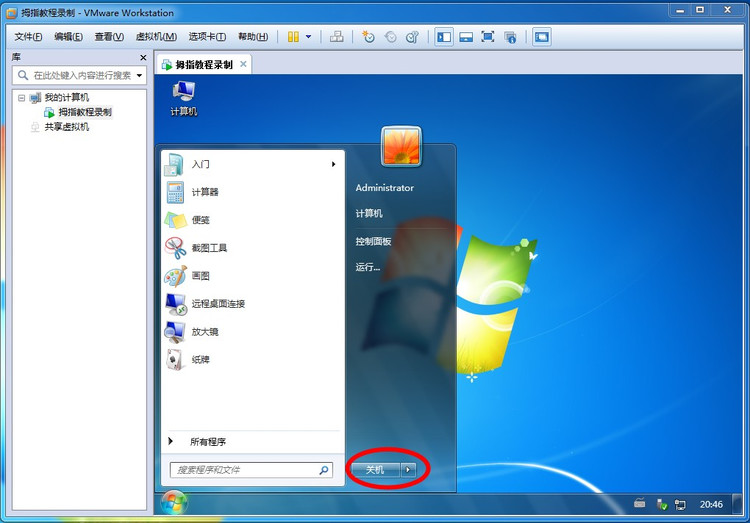The height and width of the screenshot is (523, 750).
Task: Expand the 入门 submenu arrow
Action: 333,164
